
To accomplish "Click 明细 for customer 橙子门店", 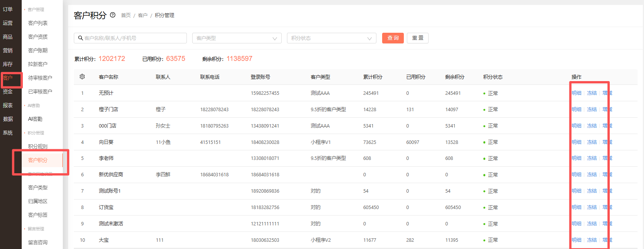I will pyautogui.click(x=576, y=109).
